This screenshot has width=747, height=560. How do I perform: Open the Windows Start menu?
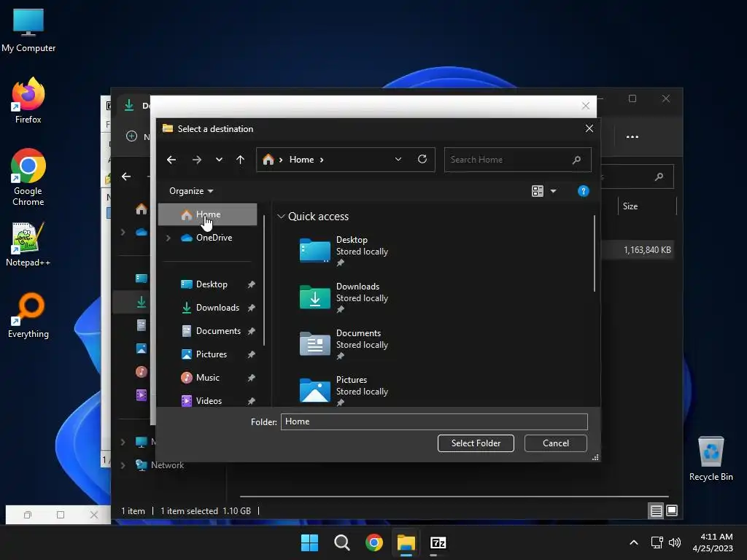point(309,542)
